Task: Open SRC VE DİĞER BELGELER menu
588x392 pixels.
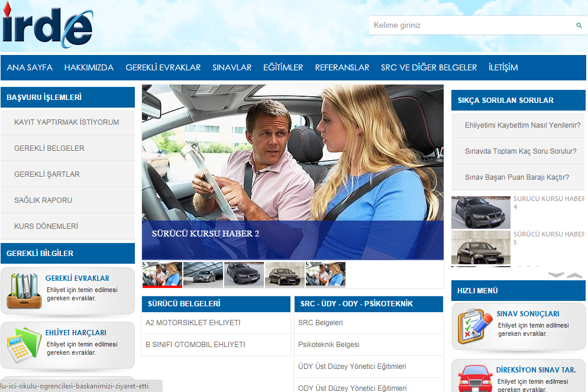Action: point(428,67)
